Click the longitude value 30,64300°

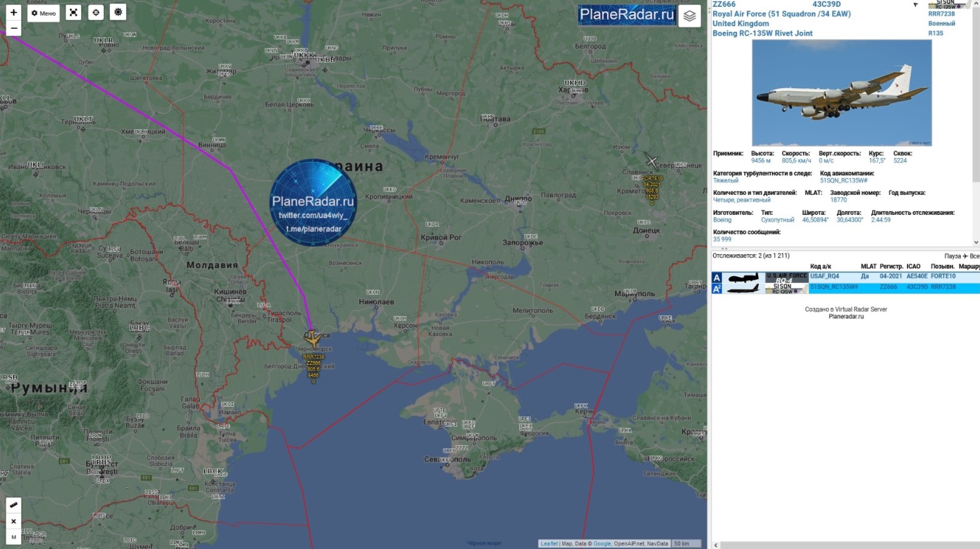coord(850,220)
